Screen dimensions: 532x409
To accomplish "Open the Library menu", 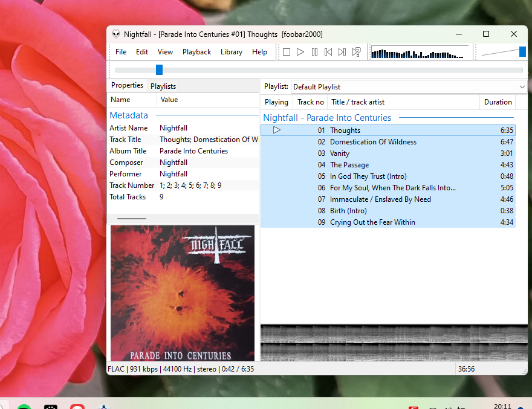I will click(x=231, y=52).
